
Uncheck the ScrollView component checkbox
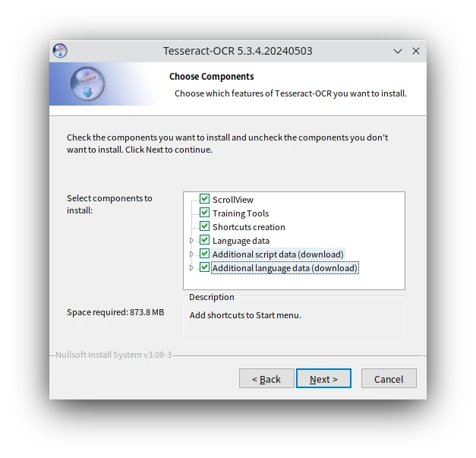tap(205, 199)
